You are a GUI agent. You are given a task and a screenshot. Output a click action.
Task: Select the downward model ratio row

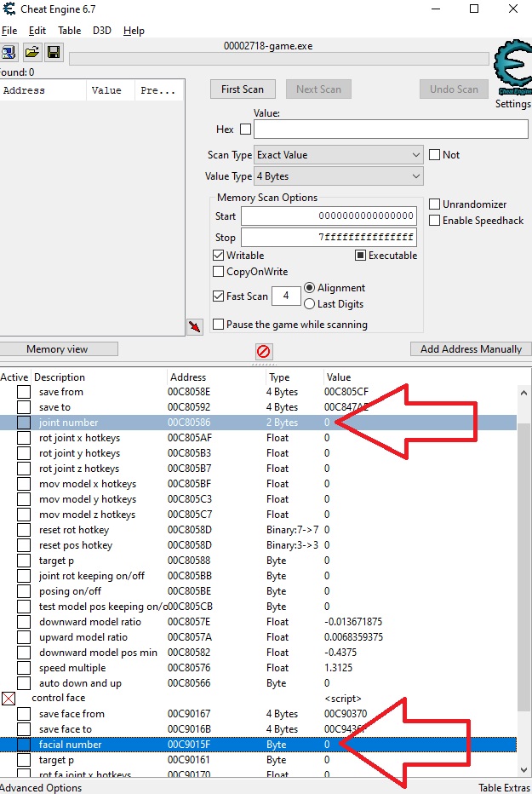258,622
